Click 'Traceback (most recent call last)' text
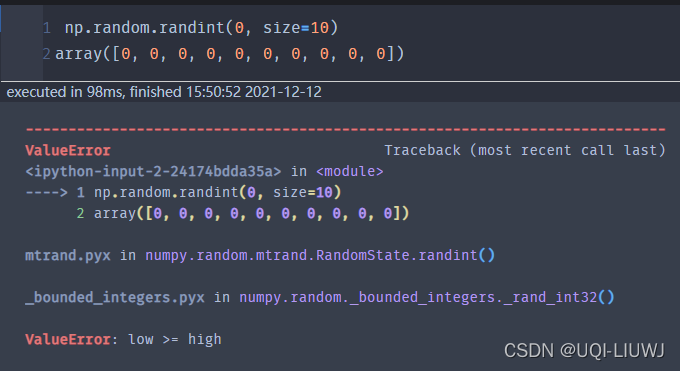 pos(525,151)
